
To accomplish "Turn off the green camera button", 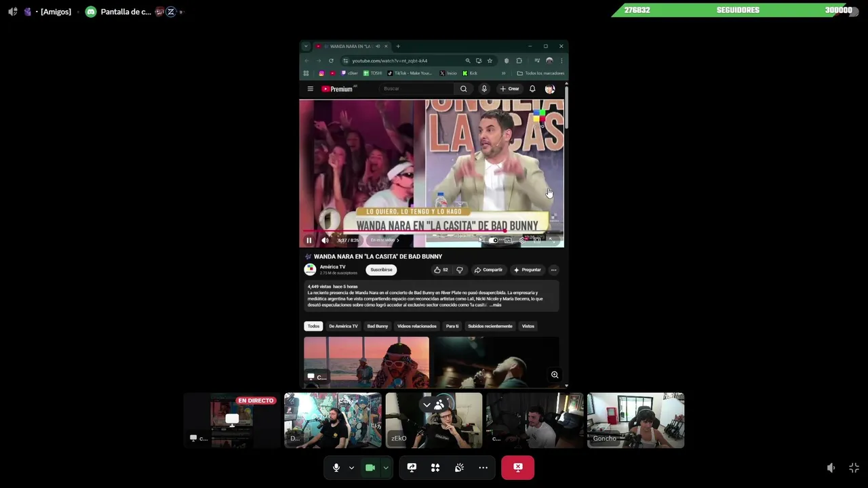I will 370,468.
